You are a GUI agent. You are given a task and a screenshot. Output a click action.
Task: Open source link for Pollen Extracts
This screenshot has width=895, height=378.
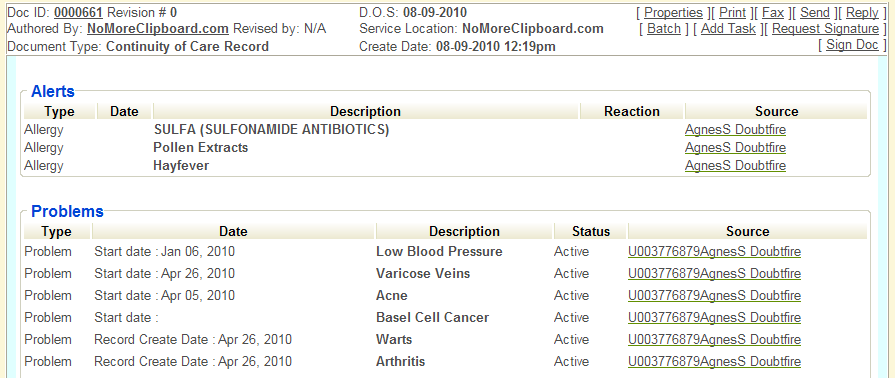click(735, 148)
